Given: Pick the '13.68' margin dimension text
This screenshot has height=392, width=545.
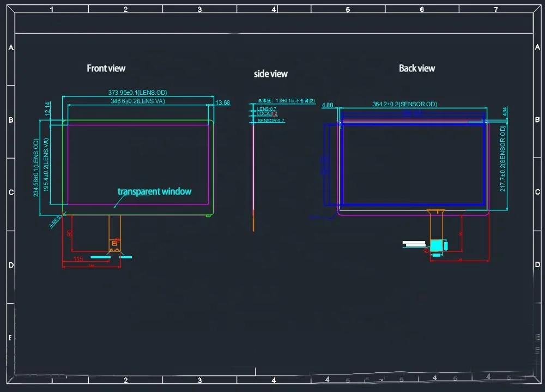Looking at the screenshot, I should click(x=222, y=102).
